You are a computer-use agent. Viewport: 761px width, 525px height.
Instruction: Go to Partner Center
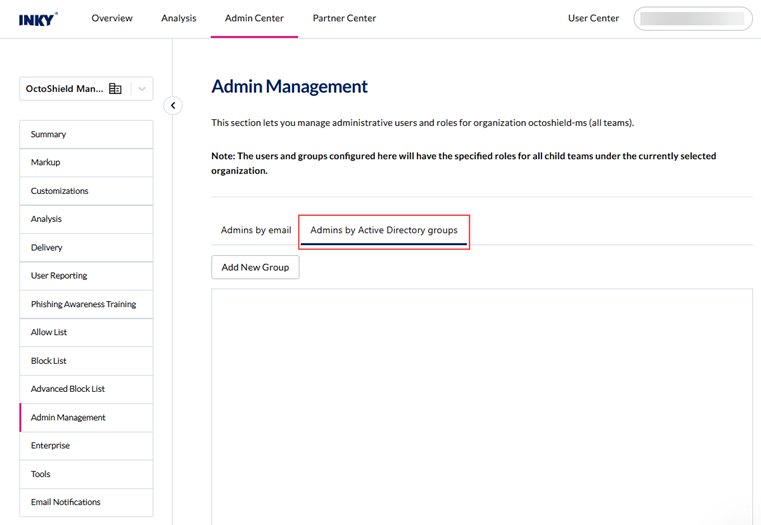344,18
